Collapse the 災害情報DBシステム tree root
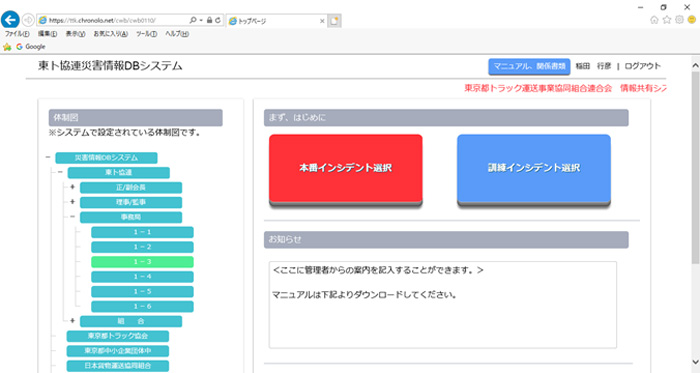This screenshot has width=700, height=373. (47, 157)
